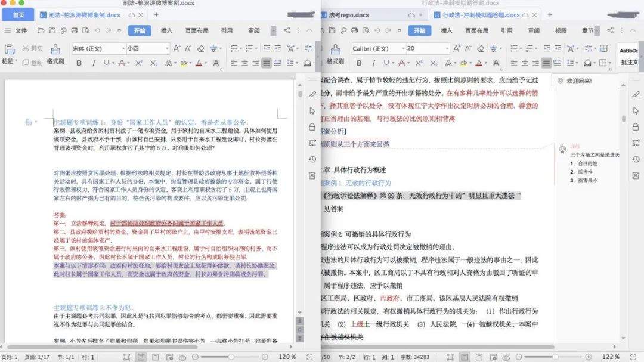Viewport: 644px width, 362px height.
Task: Open the 首页 tab in the left window
Action: (x=18, y=15)
